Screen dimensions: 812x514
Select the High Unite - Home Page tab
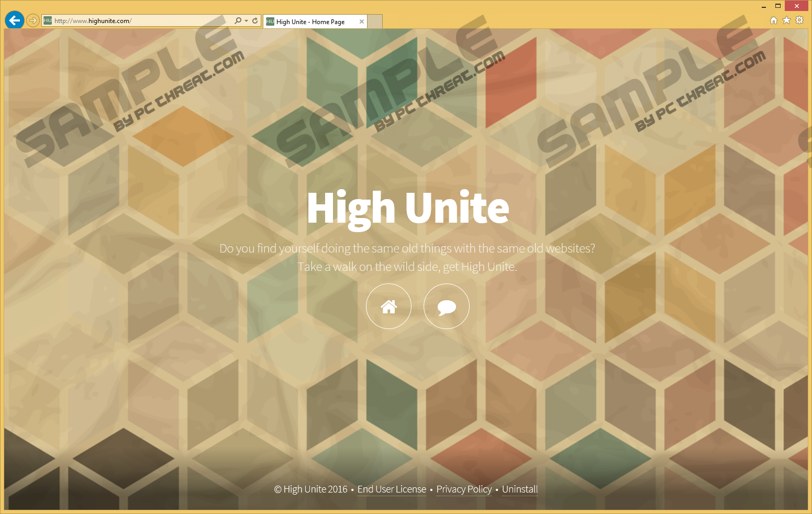click(310, 21)
